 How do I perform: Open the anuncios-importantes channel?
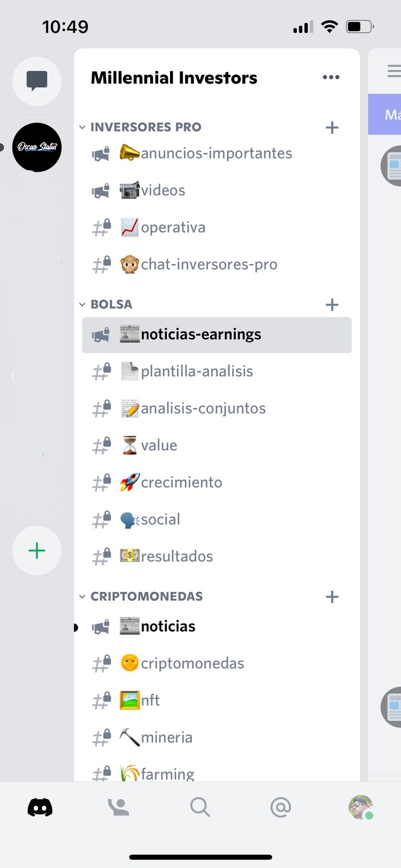(217, 153)
